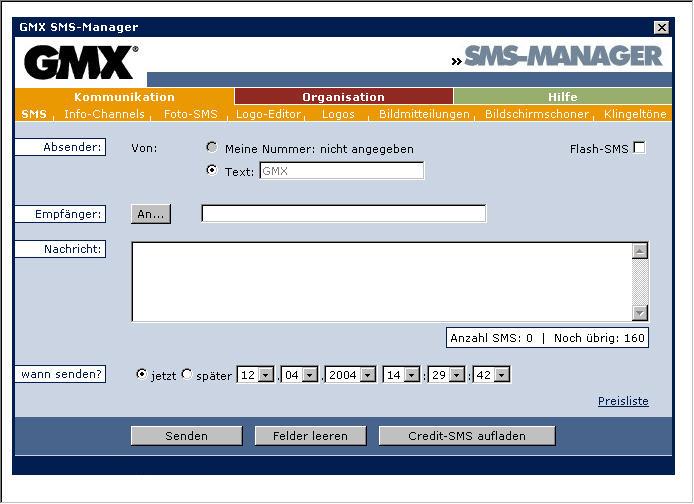Focus the Empfänger input field
This screenshot has height=504, width=694.
click(344, 214)
